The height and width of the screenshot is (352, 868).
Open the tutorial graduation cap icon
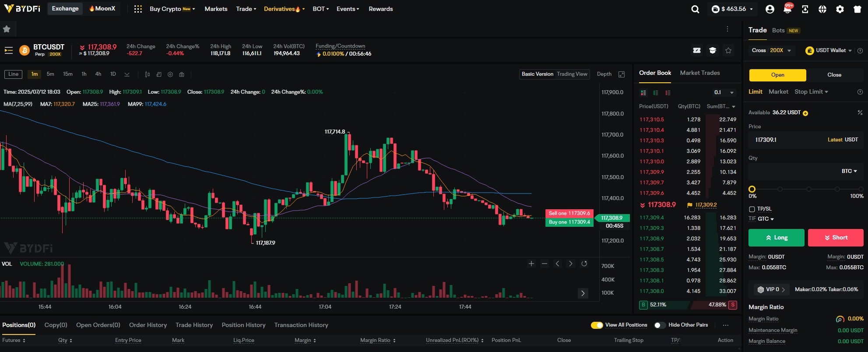pyautogui.click(x=713, y=50)
